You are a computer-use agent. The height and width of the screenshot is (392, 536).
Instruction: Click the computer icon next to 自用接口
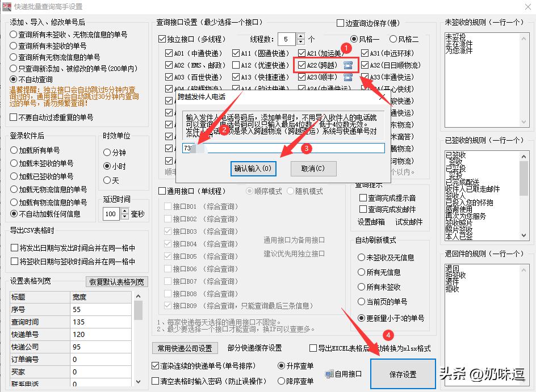[x=329, y=374]
